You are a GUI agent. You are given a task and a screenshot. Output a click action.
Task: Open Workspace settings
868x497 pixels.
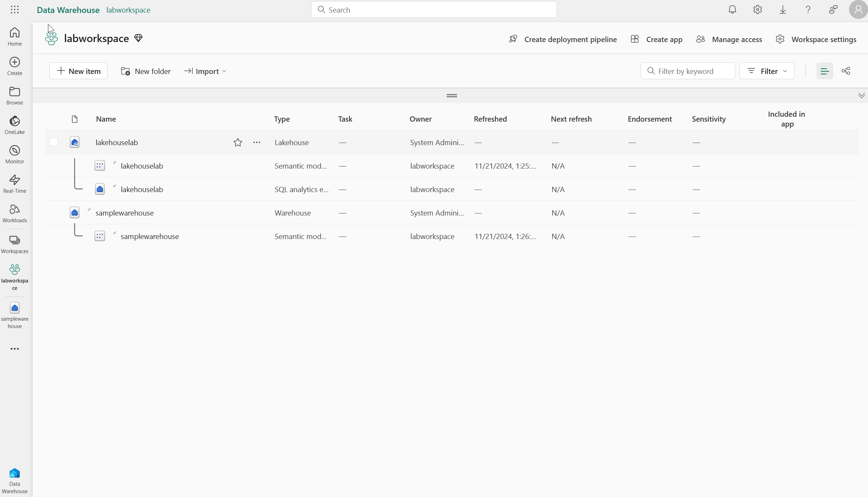[816, 39]
